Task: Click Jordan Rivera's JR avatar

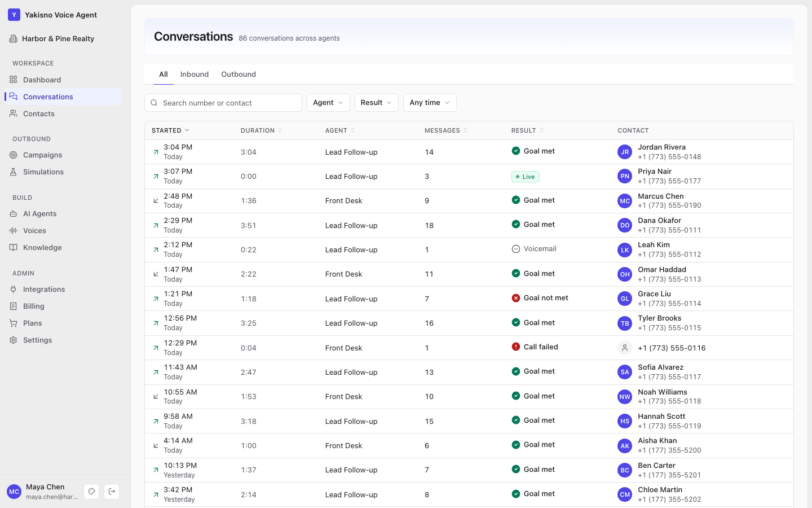Action: tap(625, 152)
